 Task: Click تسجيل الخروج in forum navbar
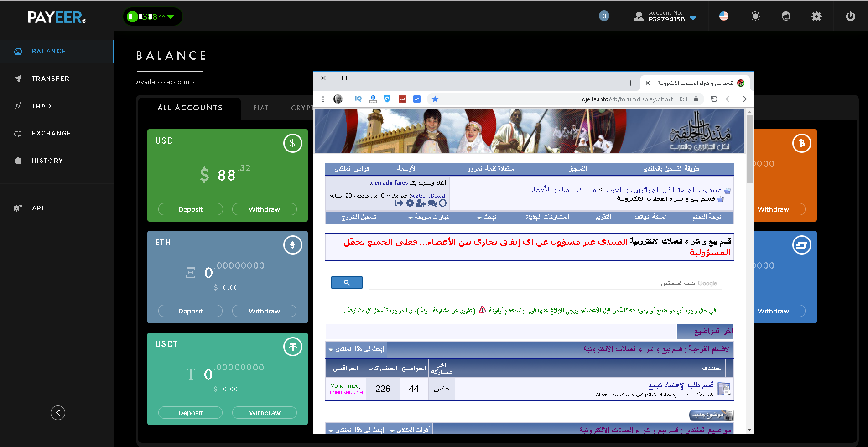click(x=359, y=217)
